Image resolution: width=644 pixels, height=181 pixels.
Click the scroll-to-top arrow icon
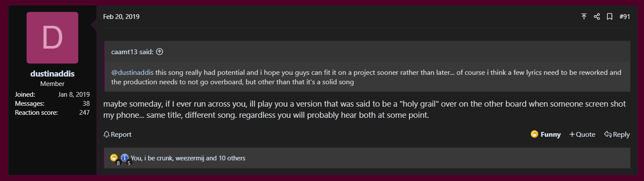pos(584,17)
